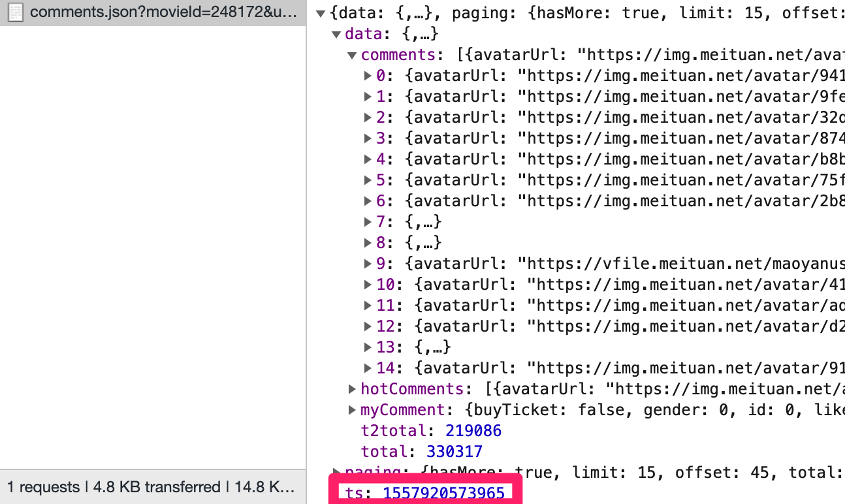This screenshot has height=504, width=845.
Task: Expand comment item 11
Action: (368, 306)
